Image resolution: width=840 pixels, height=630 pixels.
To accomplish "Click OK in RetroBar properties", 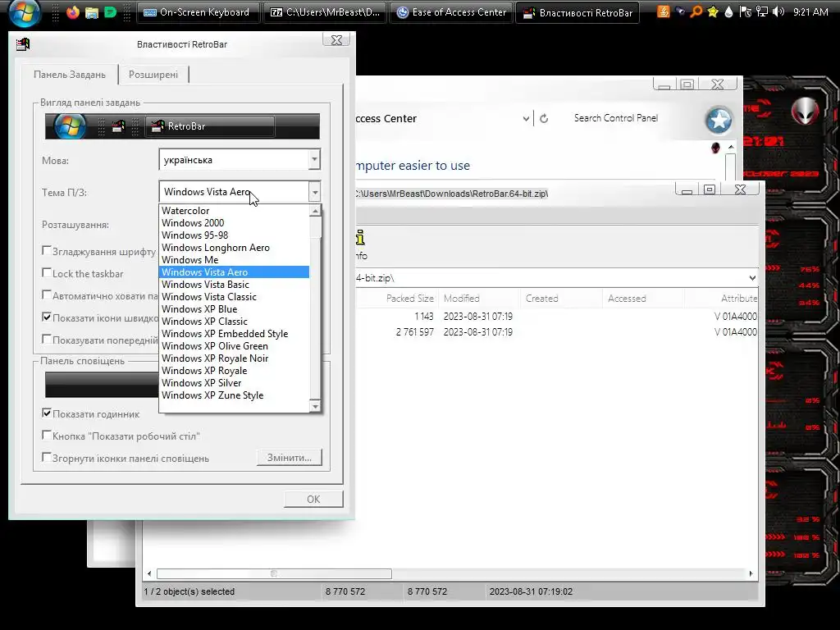I will 313,499.
